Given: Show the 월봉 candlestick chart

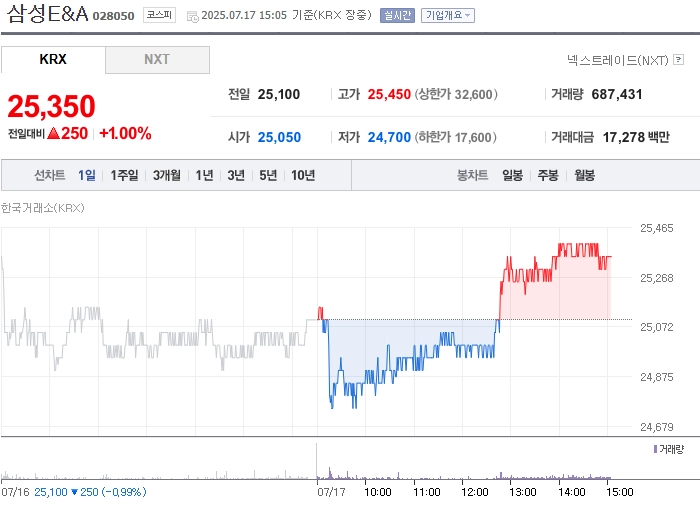Looking at the screenshot, I should (x=584, y=175).
